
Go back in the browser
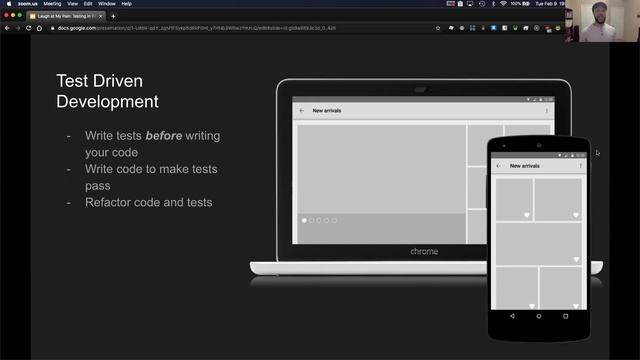tap(7, 28)
